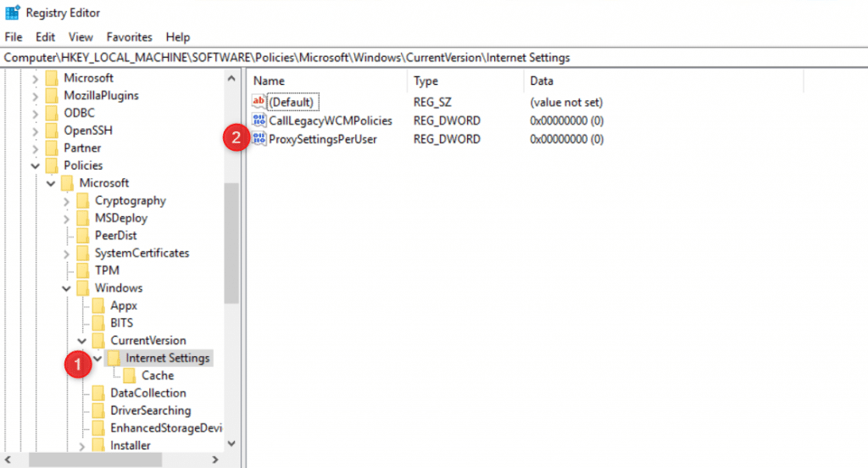The height and width of the screenshot is (468, 868).
Task: Click the TPM folder icon
Action: point(82,270)
